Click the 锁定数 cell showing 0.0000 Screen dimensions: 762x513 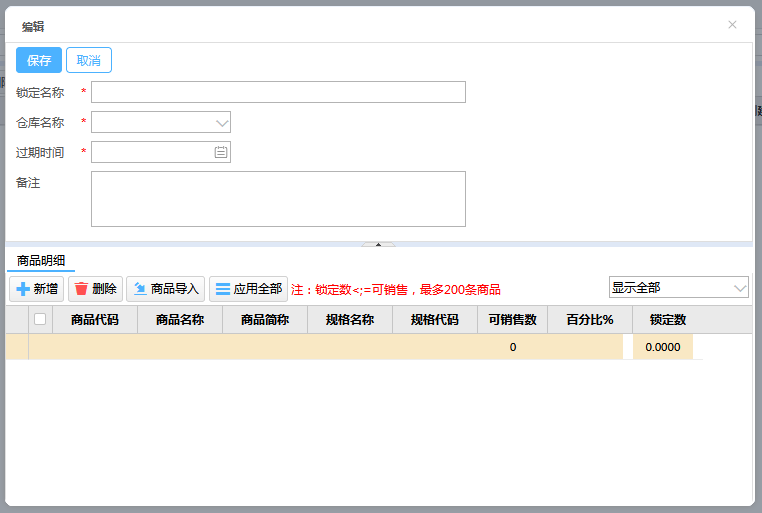[x=663, y=347]
